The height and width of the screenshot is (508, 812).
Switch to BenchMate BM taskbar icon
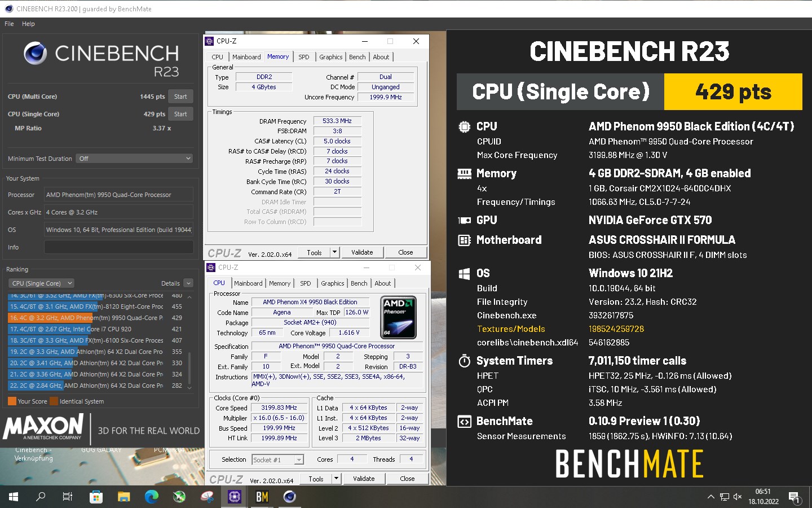point(262,497)
